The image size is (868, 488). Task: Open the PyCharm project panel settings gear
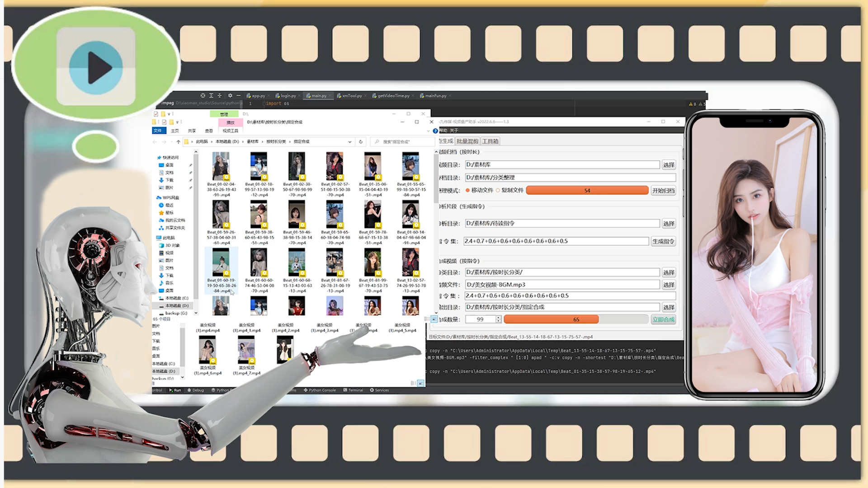coord(230,96)
